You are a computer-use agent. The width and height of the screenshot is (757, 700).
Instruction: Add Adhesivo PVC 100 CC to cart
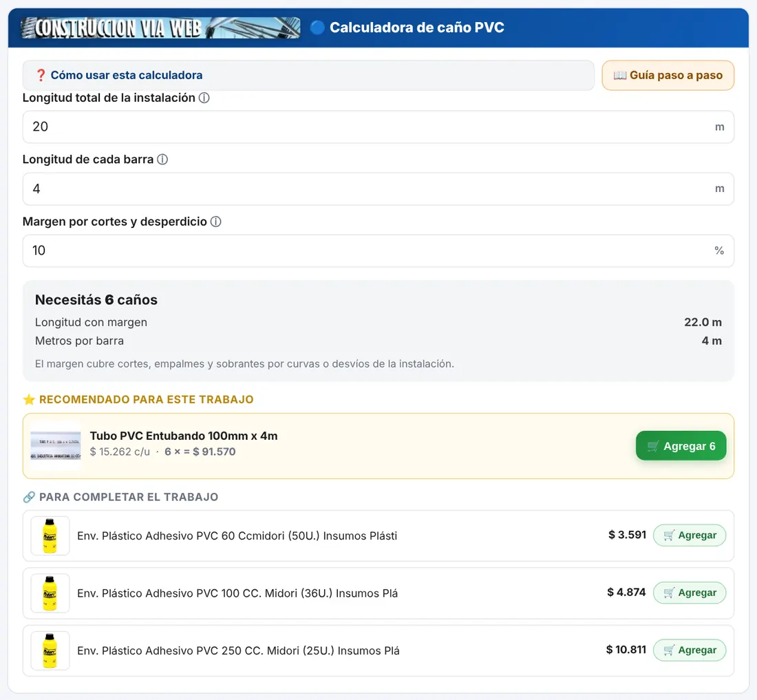[690, 593]
